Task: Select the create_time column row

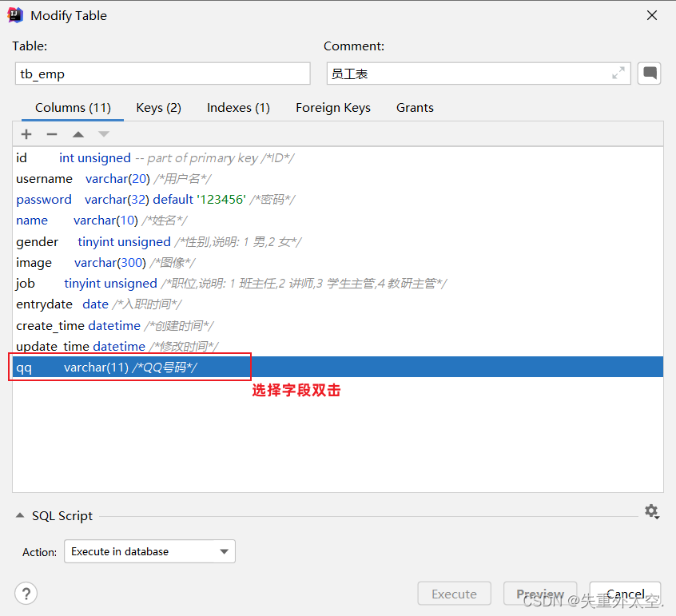Action: tap(337, 325)
